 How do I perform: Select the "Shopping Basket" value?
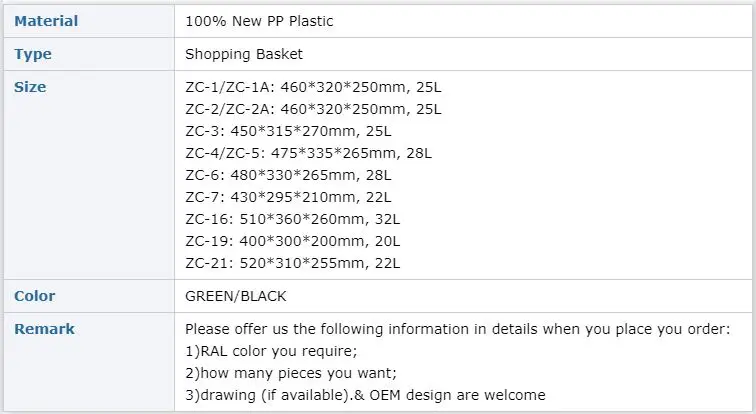point(244,54)
